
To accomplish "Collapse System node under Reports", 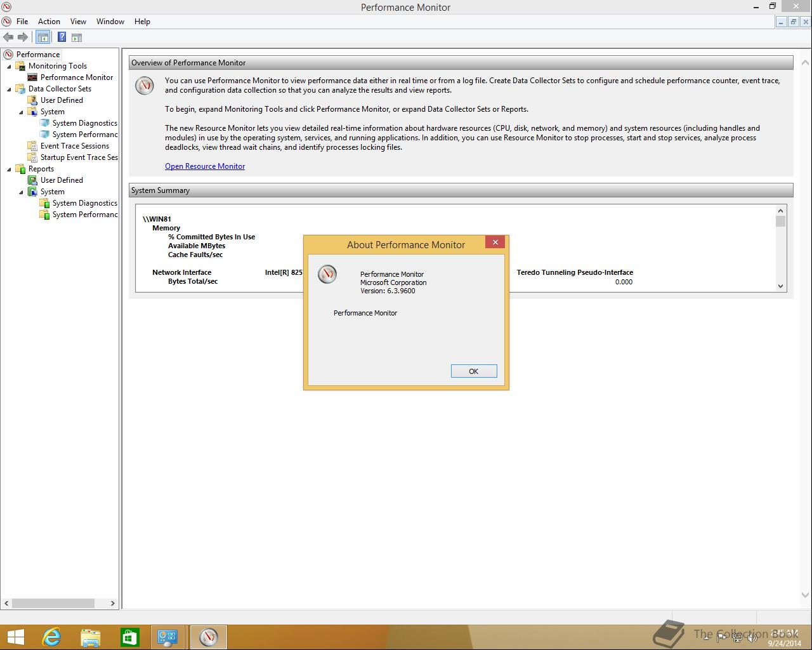I will pyautogui.click(x=21, y=192).
